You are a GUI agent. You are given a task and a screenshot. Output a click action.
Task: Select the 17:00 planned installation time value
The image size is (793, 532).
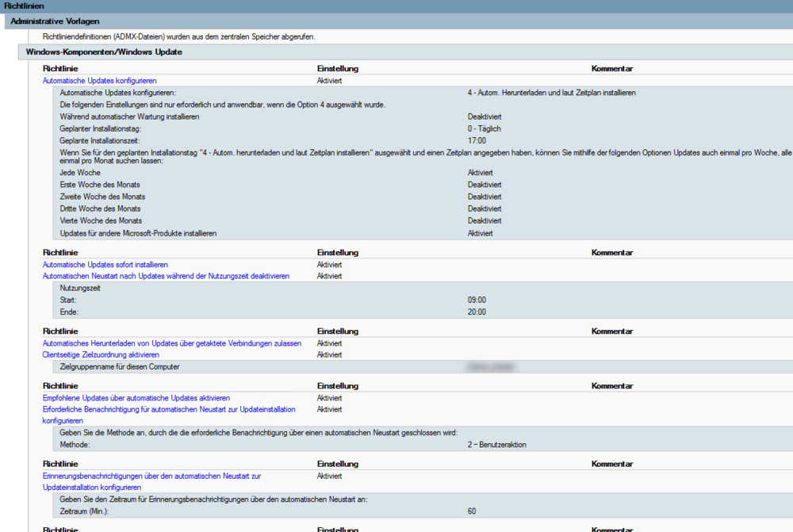(x=477, y=140)
